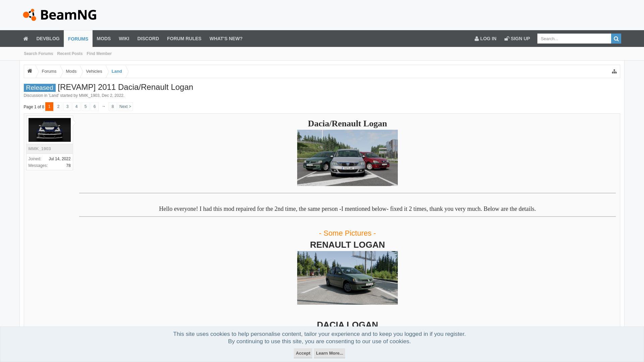Click the pagination arrow to jump pages
This screenshot has height=362, width=644.
tap(104, 107)
